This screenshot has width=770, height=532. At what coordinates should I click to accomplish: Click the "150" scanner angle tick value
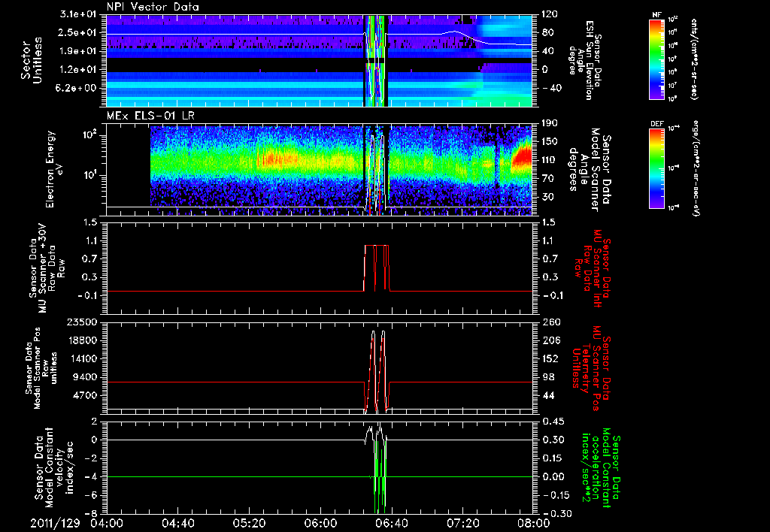coord(549,142)
